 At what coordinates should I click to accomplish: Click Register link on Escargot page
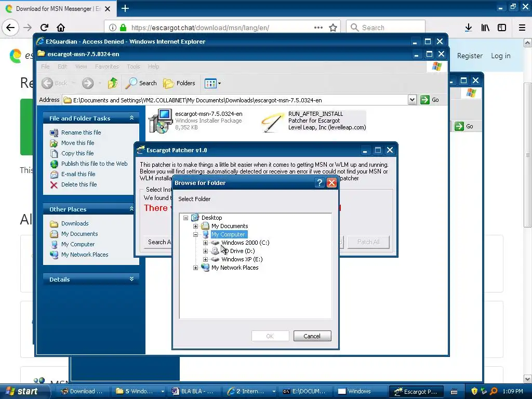(x=470, y=56)
